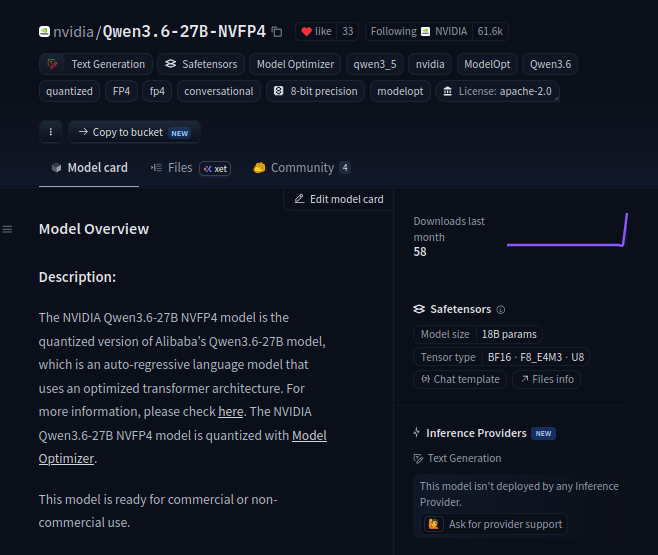Select the quantized tag
This screenshot has width=658, height=555.
coord(69,91)
